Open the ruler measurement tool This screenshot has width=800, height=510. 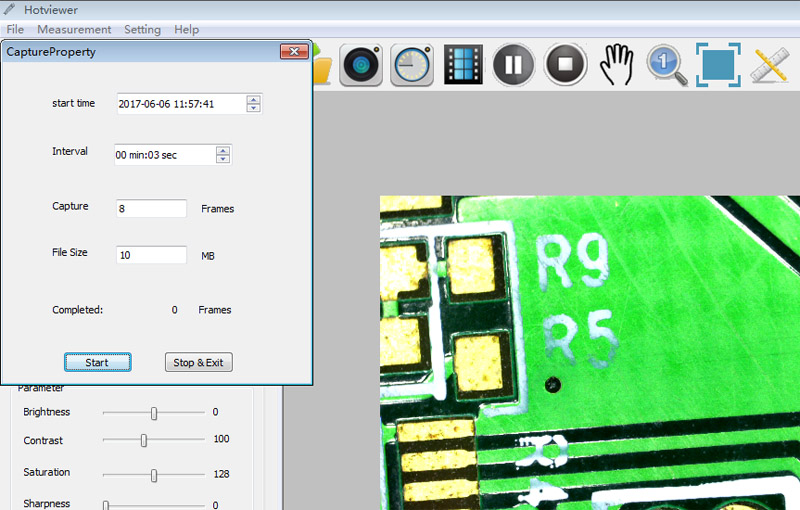pyautogui.click(x=770, y=66)
